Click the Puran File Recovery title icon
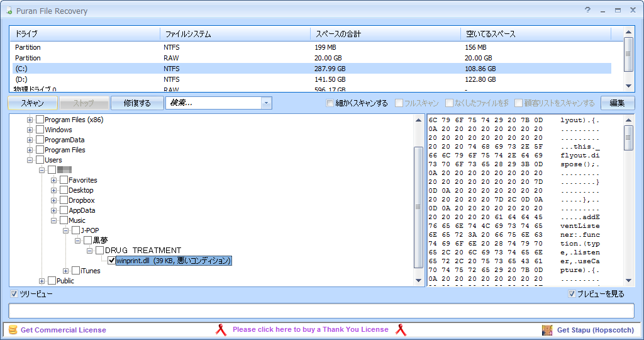Image resolution: width=644 pixels, height=340 pixels. pos(9,11)
